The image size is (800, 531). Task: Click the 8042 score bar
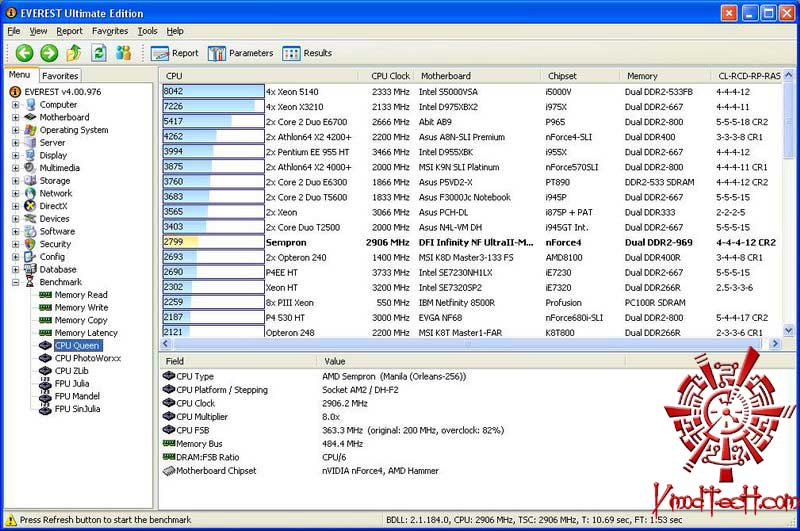tap(213, 91)
